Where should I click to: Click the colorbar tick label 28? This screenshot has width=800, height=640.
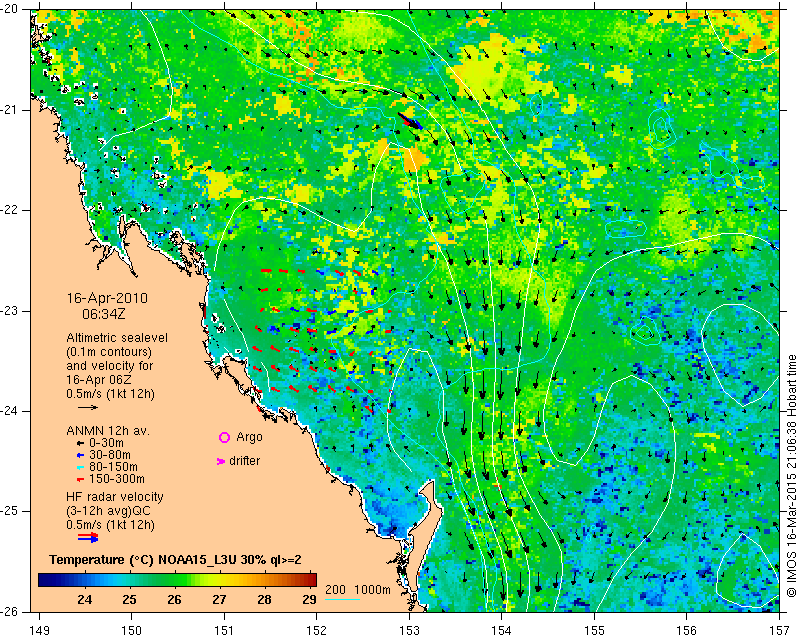pos(264,599)
